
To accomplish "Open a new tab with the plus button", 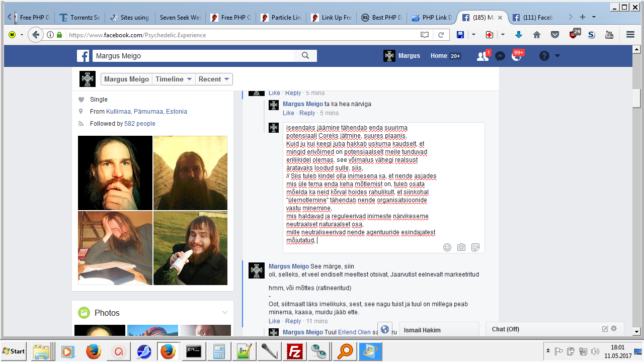I will (583, 17).
